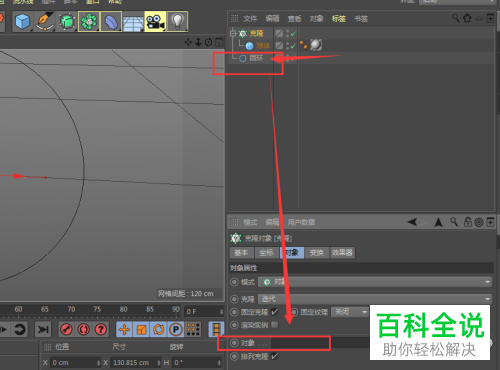Open the Tags menu in Object Manager
This screenshot has height=370, width=500.
coord(339,19)
